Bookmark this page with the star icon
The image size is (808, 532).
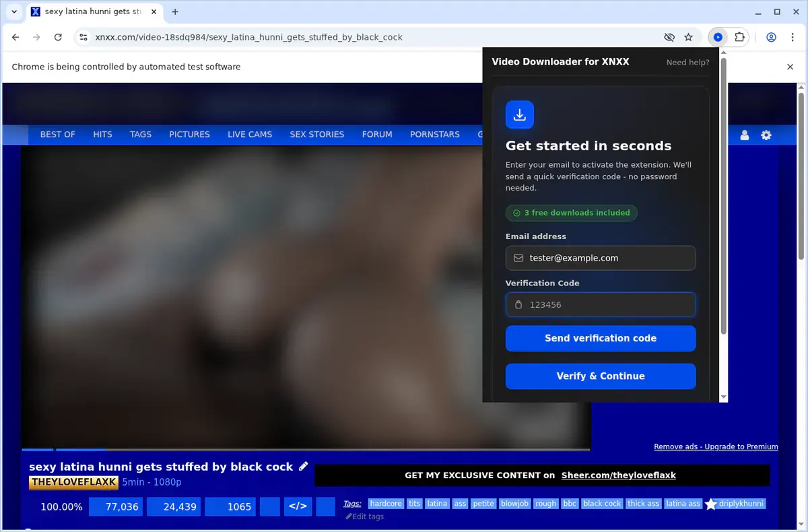688,37
